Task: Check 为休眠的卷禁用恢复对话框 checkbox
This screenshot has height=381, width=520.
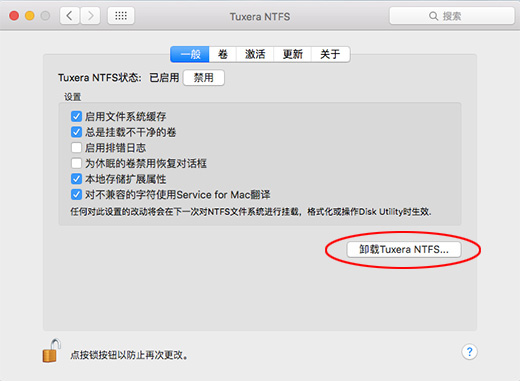Action: pyautogui.click(x=76, y=163)
